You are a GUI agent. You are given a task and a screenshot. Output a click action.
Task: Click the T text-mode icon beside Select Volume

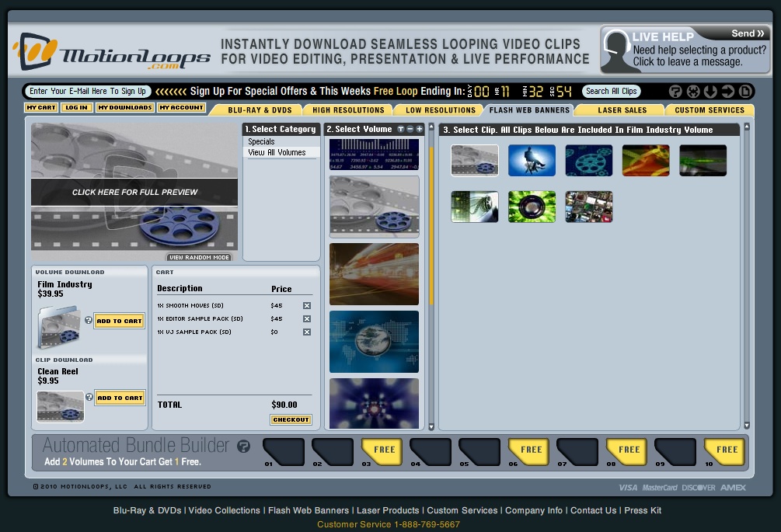(400, 129)
